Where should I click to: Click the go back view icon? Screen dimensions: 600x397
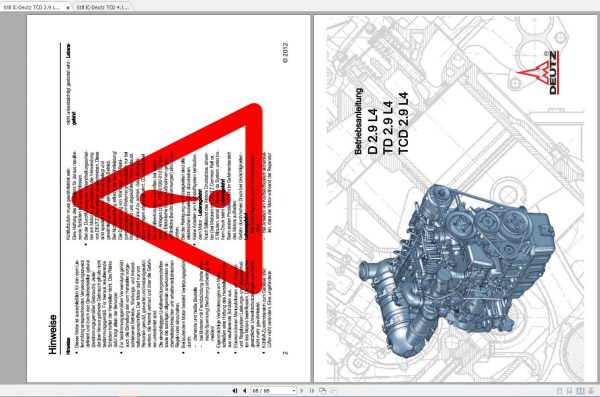pos(323,391)
